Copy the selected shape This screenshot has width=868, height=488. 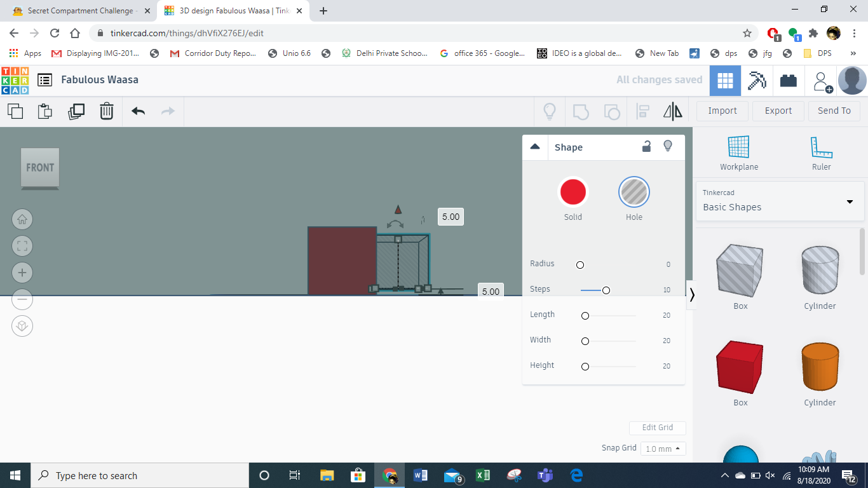pos(15,111)
